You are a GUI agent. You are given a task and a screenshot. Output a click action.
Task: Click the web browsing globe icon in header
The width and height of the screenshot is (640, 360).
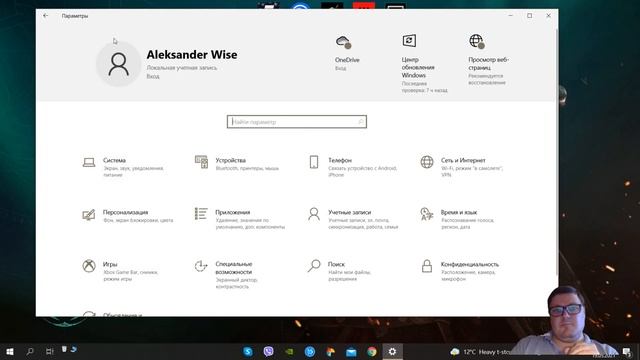477,41
